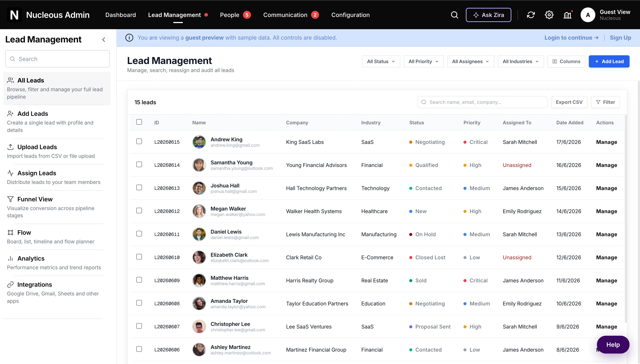Open Analytics in sidebar
Image resolution: width=640 pixels, height=364 pixels.
[x=57, y=263]
